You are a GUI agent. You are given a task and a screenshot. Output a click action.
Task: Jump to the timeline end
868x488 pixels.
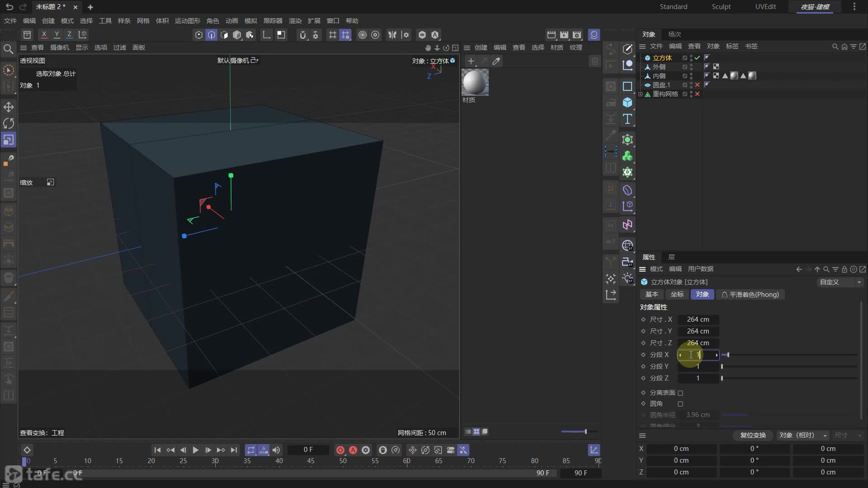coord(234,450)
